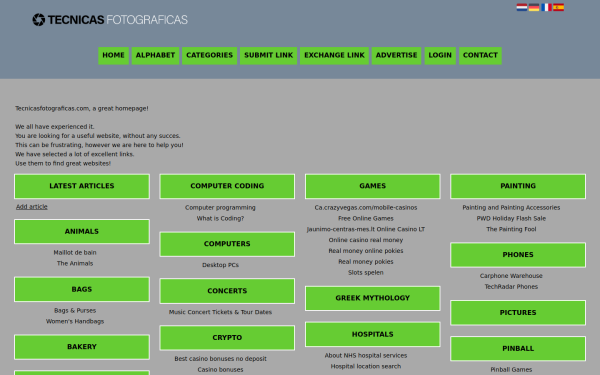Open the ANIMALS category
600x375 pixels.
click(82, 232)
